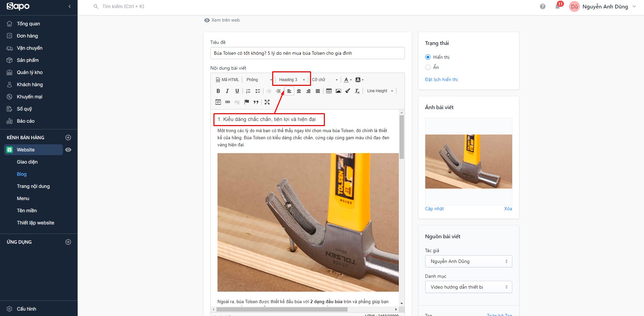Open the Heading 3 format dropdown
The image size is (644, 316).
(x=292, y=80)
